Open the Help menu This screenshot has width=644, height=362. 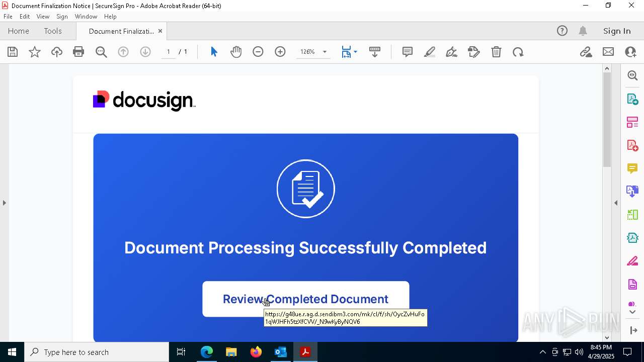(110, 17)
